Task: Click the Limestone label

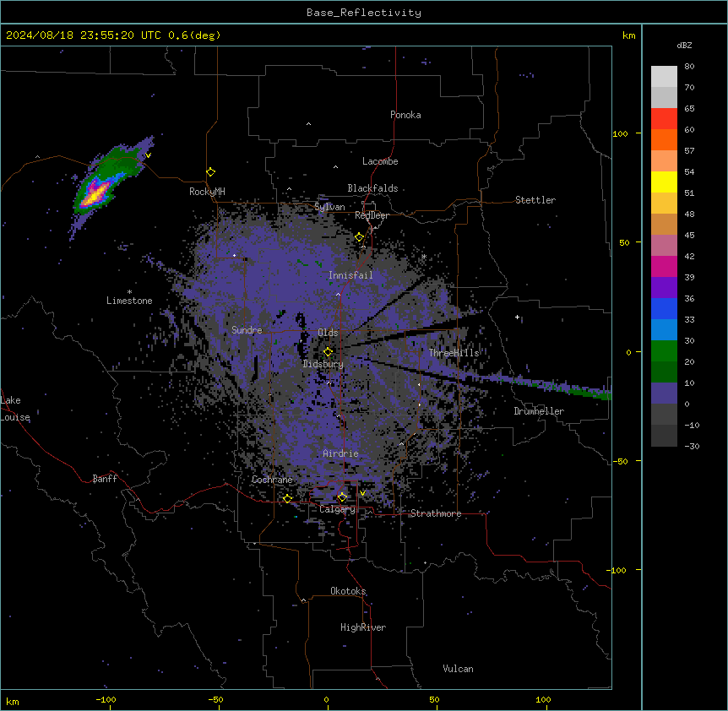Action: click(129, 301)
